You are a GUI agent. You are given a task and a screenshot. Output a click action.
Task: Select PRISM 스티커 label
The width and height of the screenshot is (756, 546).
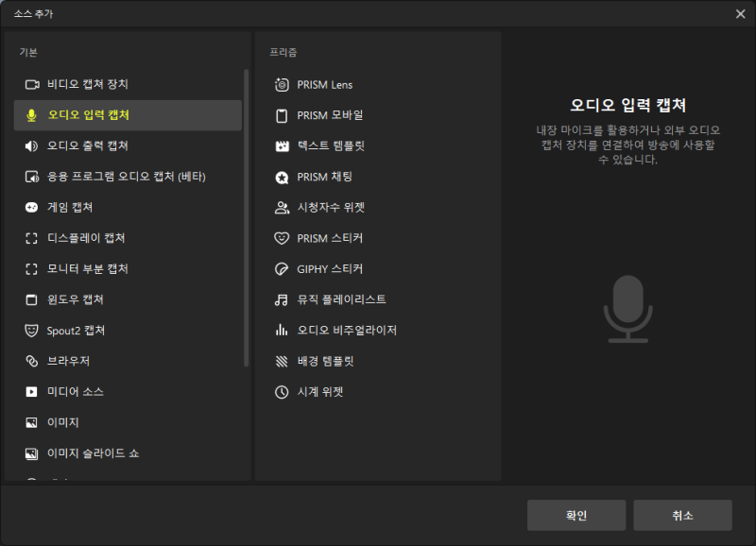pyautogui.click(x=330, y=239)
